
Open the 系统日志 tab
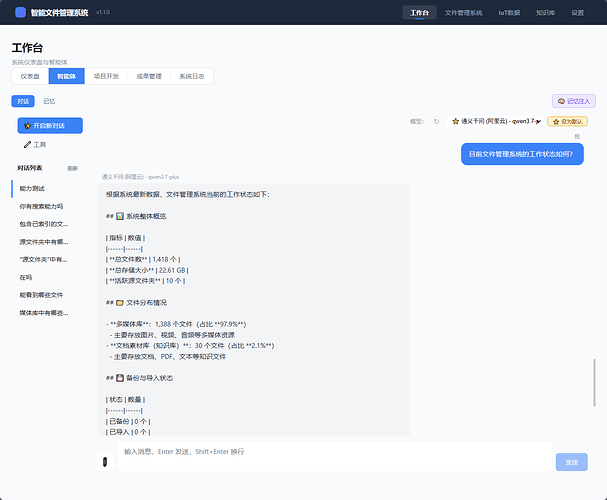point(192,76)
